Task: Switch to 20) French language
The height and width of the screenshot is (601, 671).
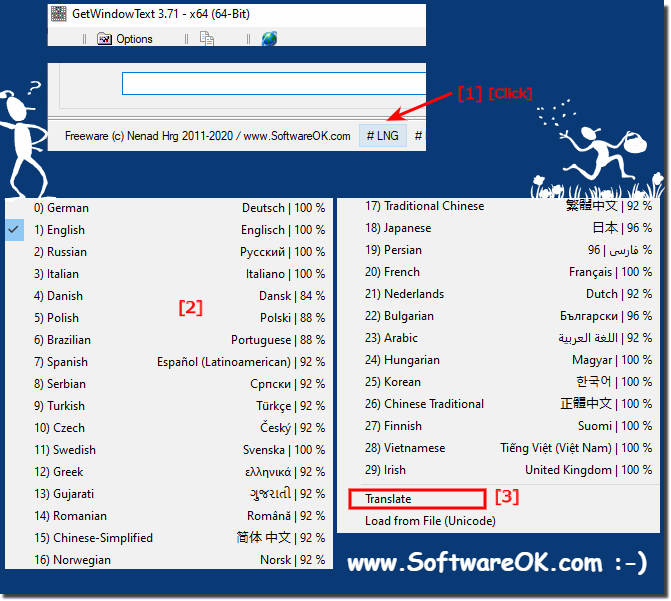Action: pos(499,272)
